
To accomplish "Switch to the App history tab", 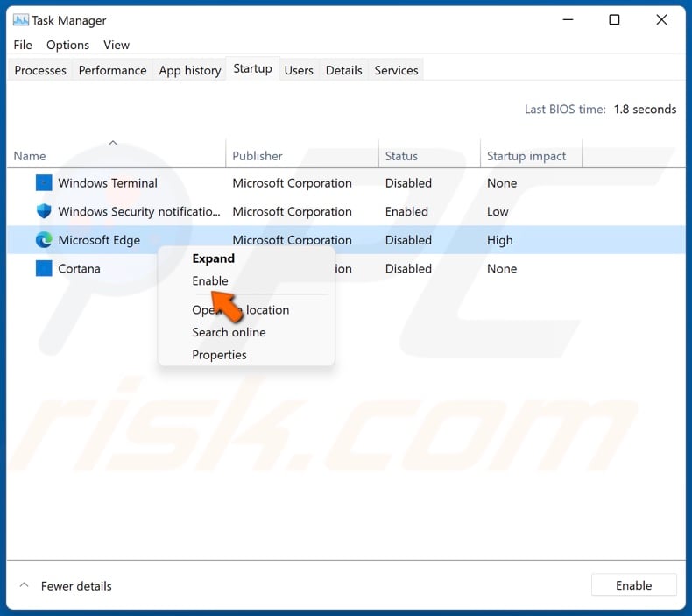I will point(190,70).
